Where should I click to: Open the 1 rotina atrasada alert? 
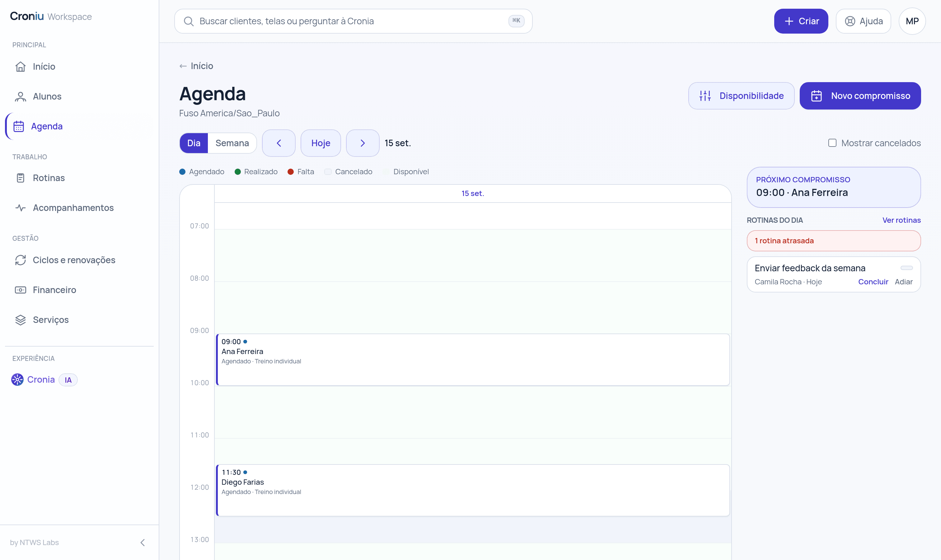click(833, 241)
